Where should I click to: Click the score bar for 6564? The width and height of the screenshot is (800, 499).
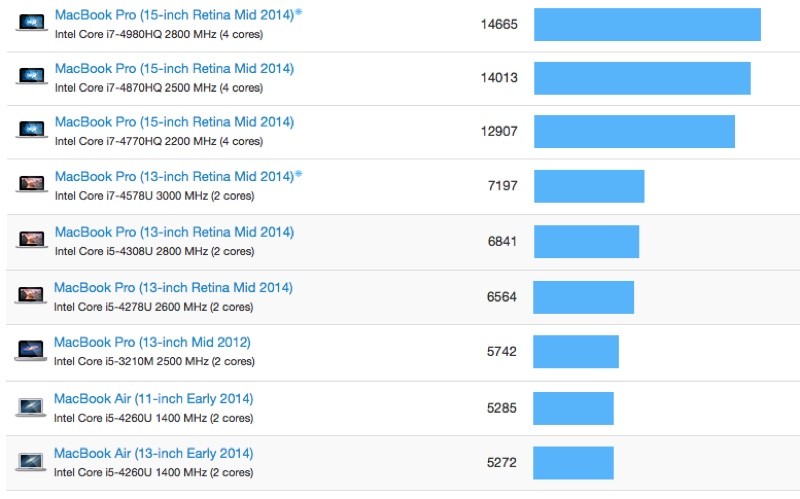(584, 297)
